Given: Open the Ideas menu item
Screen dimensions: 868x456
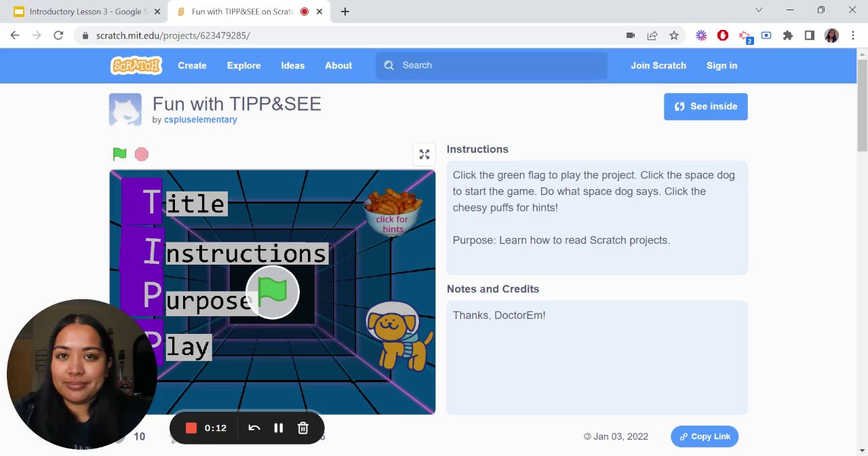Looking at the screenshot, I should 293,66.
